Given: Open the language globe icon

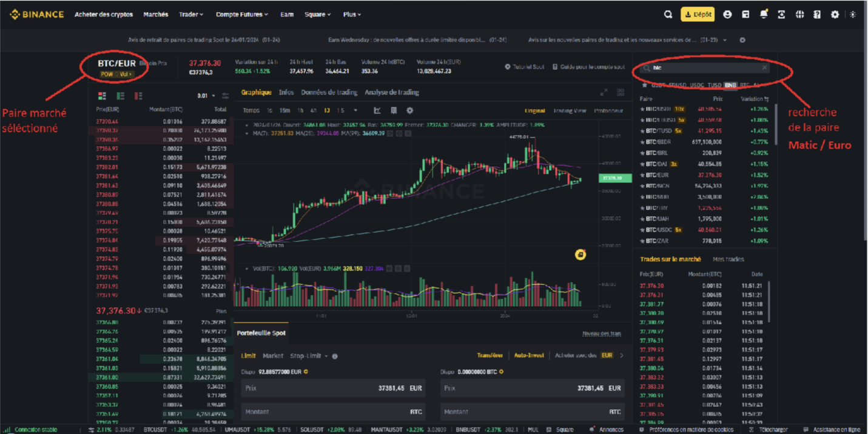Looking at the screenshot, I should point(799,15).
